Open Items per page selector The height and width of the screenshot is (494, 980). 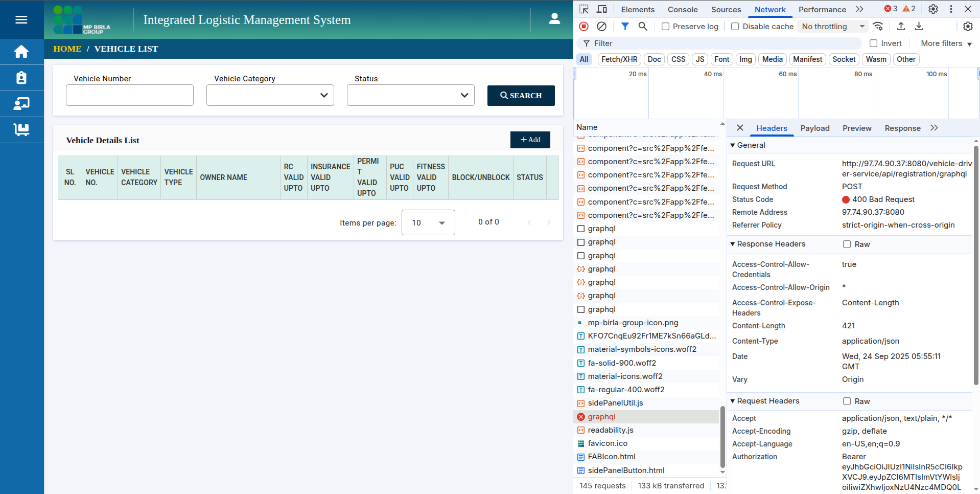pyautogui.click(x=428, y=222)
